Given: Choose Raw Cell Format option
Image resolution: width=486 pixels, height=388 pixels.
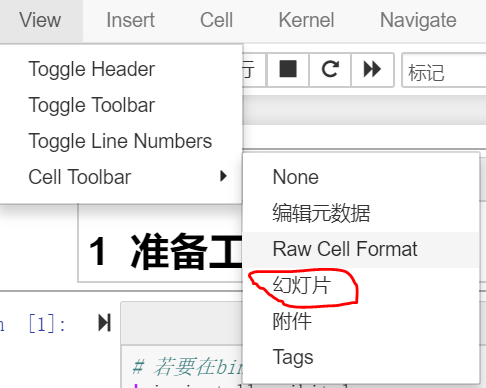Looking at the screenshot, I should [361, 249].
